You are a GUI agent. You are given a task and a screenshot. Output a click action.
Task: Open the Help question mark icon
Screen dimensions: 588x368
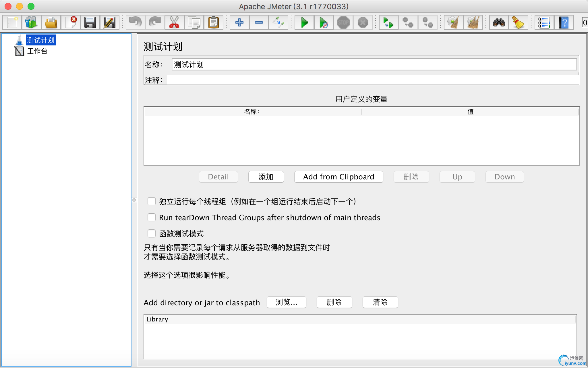pos(564,22)
